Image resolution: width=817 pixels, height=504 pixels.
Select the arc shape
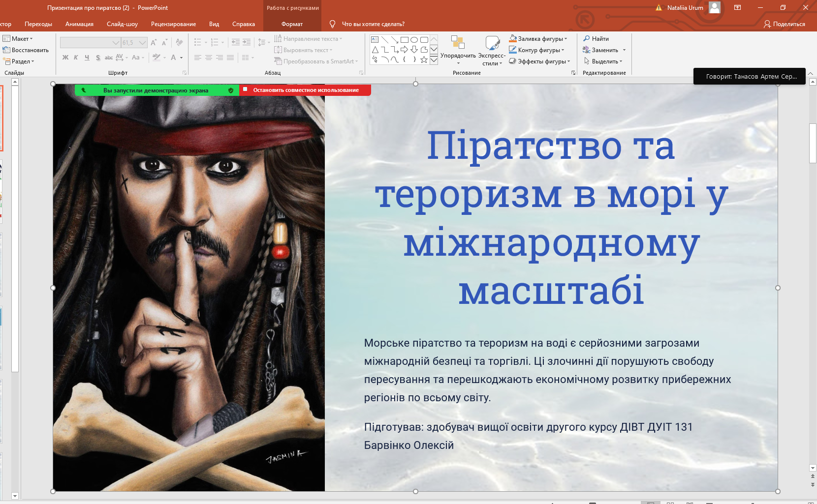385,59
